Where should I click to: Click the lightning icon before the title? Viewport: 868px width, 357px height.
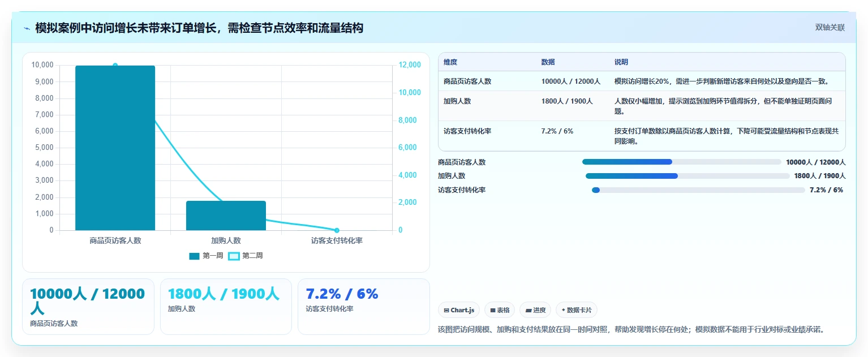27,28
